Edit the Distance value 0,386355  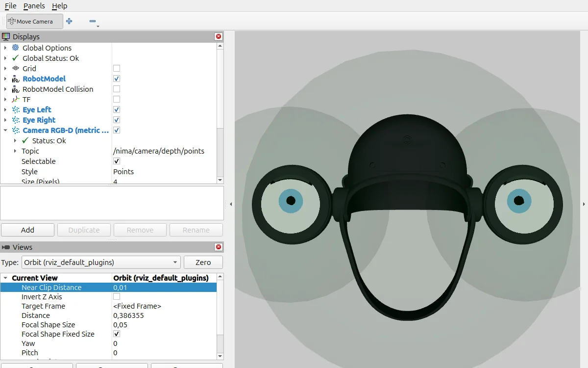tap(164, 315)
